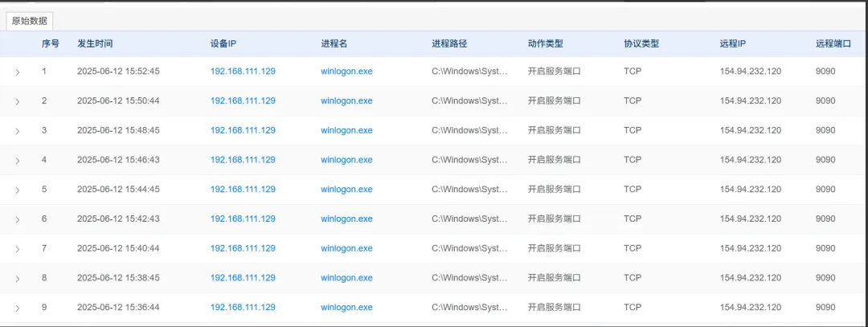Expand row 3 dated 15:48:45
This screenshot has width=868, height=327.
coord(18,131)
